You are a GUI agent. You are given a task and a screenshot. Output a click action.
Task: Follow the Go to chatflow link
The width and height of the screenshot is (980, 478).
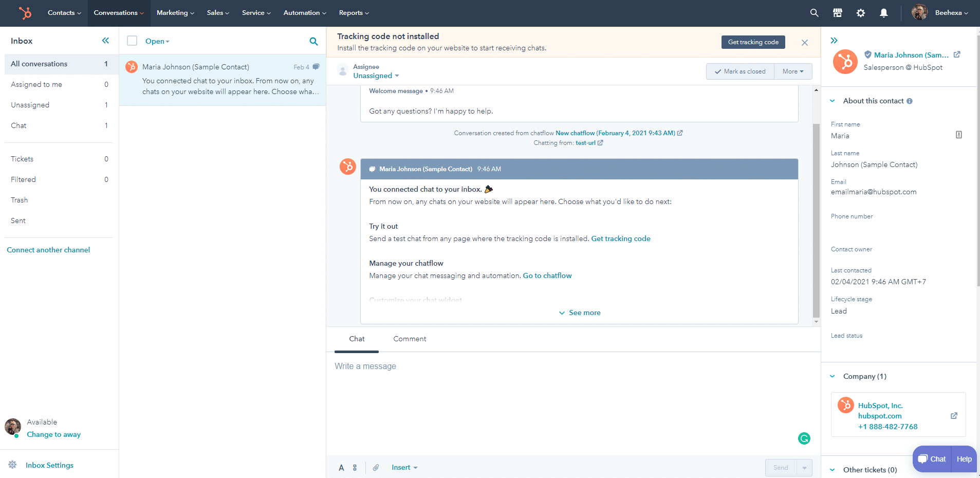click(x=547, y=275)
